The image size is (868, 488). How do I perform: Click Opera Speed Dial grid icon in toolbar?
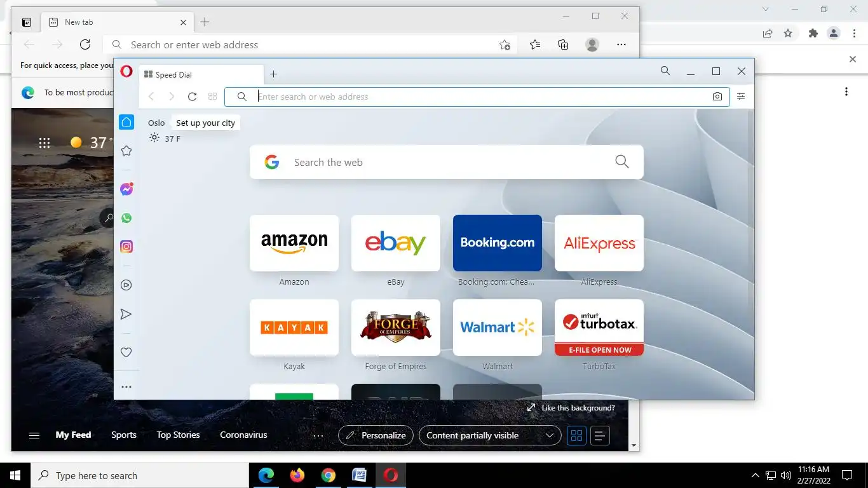coord(212,97)
